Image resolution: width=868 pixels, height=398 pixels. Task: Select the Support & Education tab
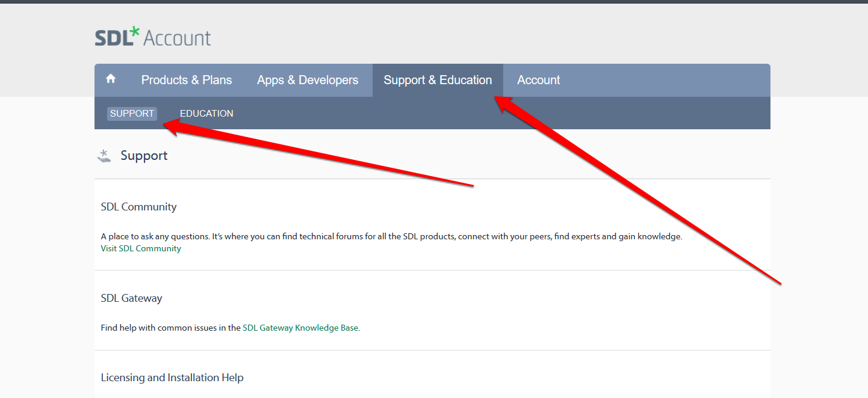click(438, 80)
